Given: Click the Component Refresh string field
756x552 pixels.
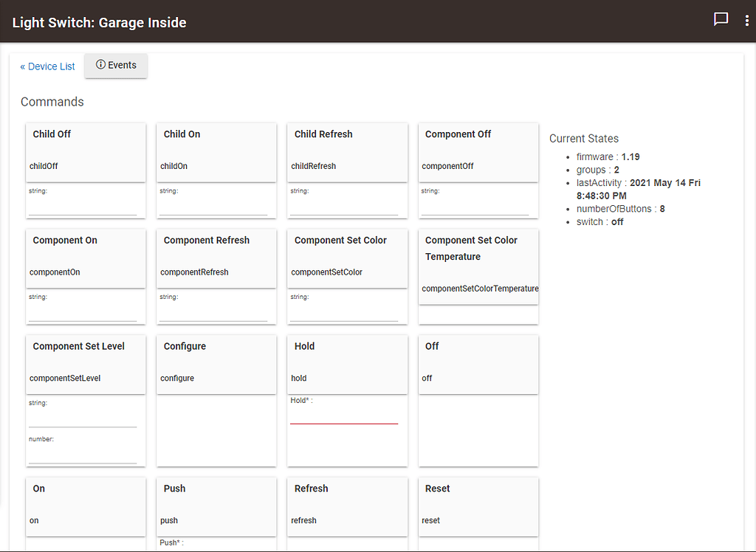Looking at the screenshot, I should 213,314.
